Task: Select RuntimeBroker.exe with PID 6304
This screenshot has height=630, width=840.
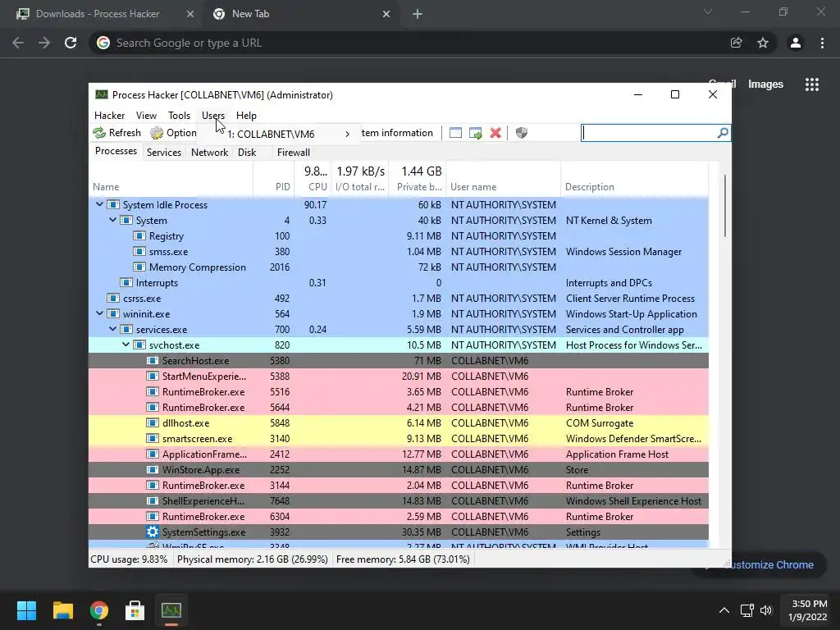Action: (399, 517)
